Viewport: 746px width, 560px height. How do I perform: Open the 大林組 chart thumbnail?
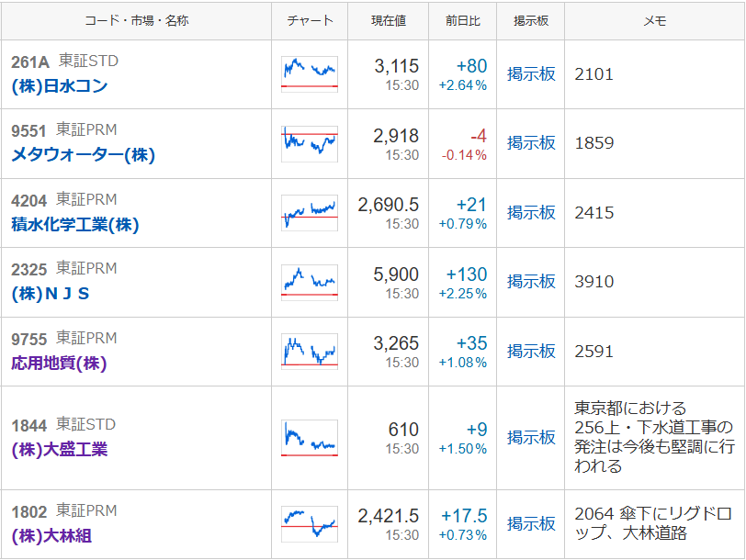click(x=310, y=524)
